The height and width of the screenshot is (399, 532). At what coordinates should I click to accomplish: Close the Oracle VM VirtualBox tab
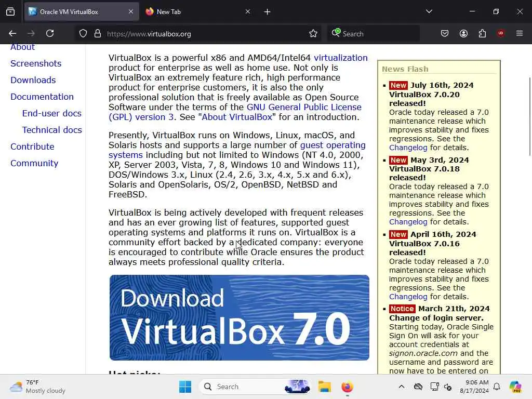pos(131,11)
